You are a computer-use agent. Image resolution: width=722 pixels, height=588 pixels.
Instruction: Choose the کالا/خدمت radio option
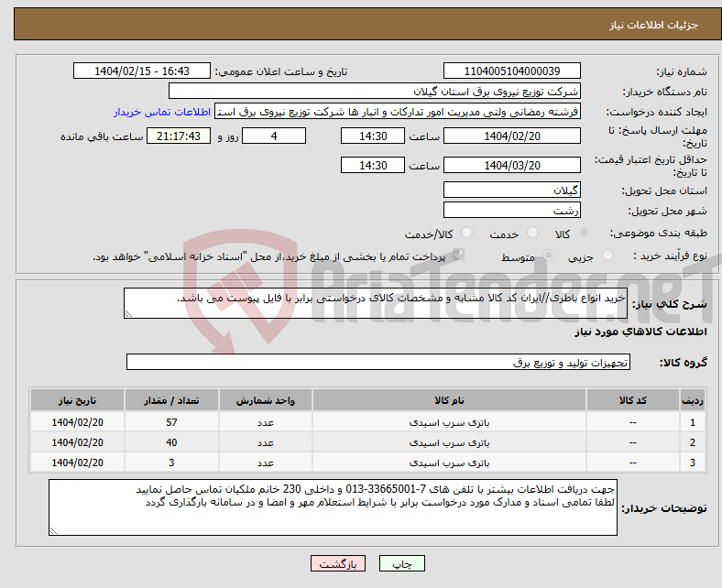(x=458, y=234)
